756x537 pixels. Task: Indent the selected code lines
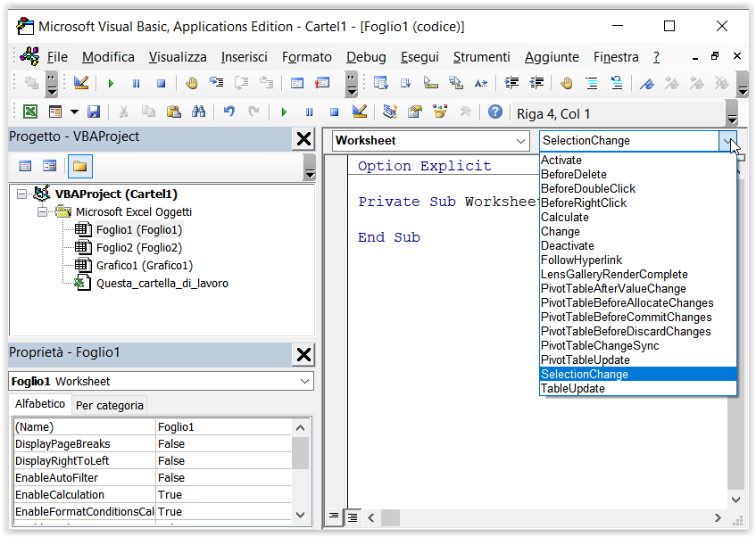[511, 83]
